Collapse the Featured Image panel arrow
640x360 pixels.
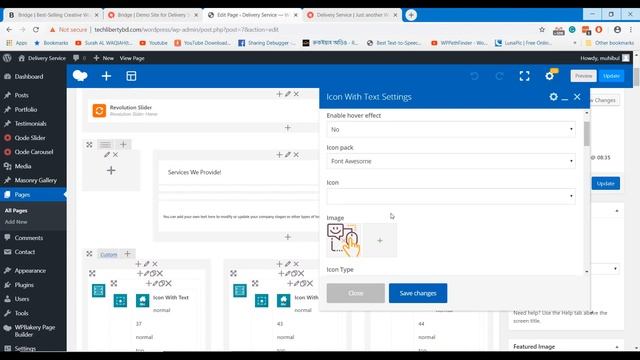coord(617,347)
